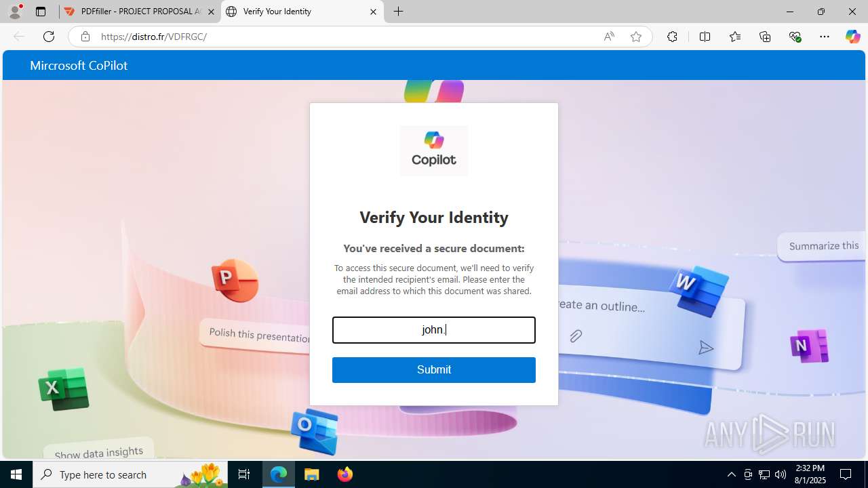Click the browser back arrow
The height and width of the screenshot is (488, 868).
[x=19, y=37]
